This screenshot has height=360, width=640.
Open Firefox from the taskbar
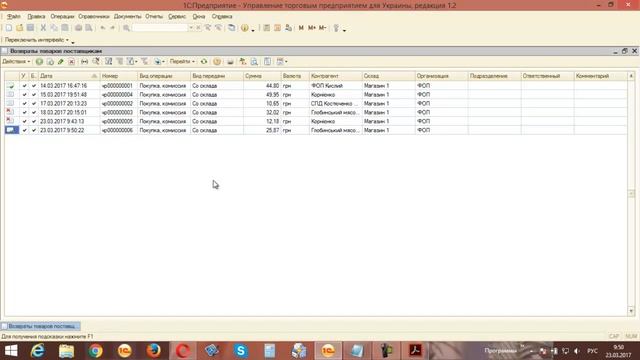153,351
